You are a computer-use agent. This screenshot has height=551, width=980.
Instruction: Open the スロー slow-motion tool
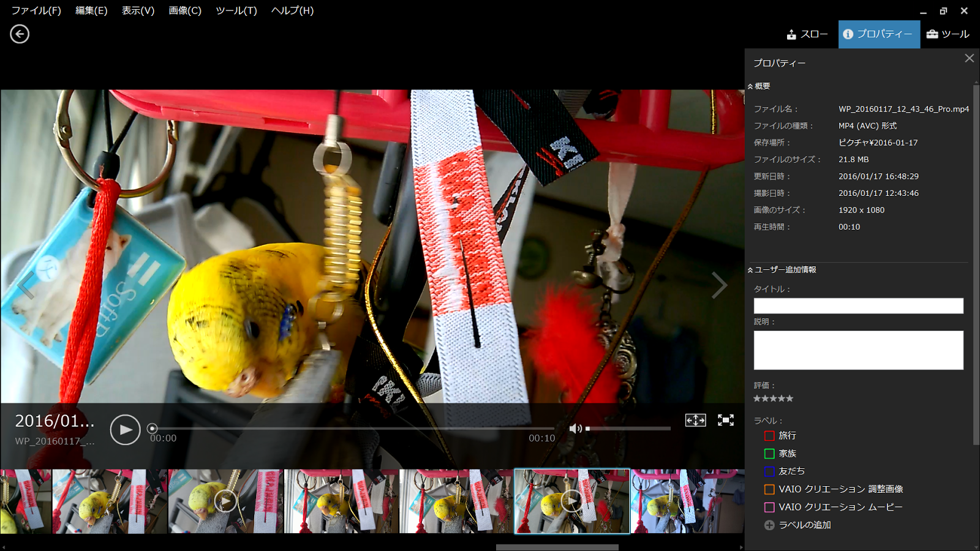807,34
